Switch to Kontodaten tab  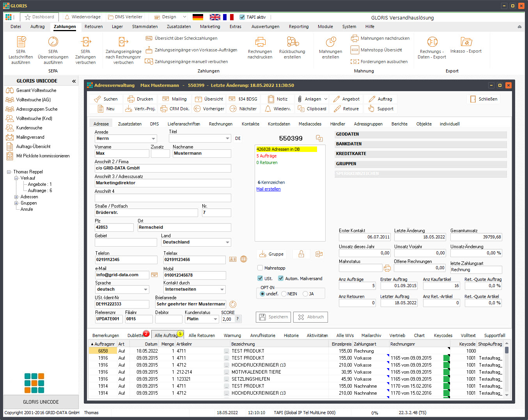click(x=279, y=124)
